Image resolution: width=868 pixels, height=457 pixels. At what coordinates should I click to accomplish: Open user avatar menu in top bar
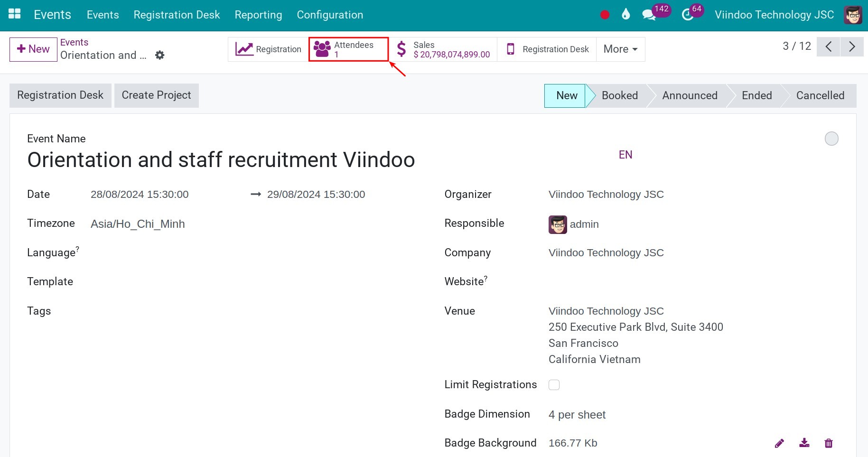coord(853,15)
